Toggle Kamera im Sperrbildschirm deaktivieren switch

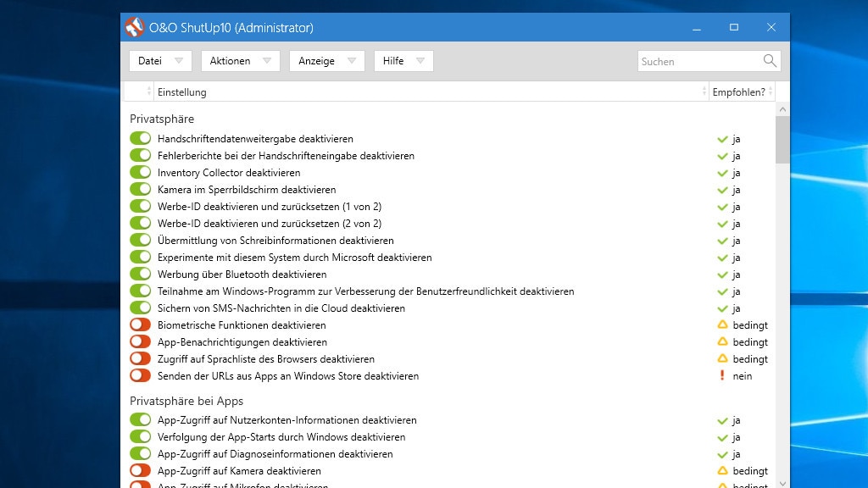[x=140, y=190]
